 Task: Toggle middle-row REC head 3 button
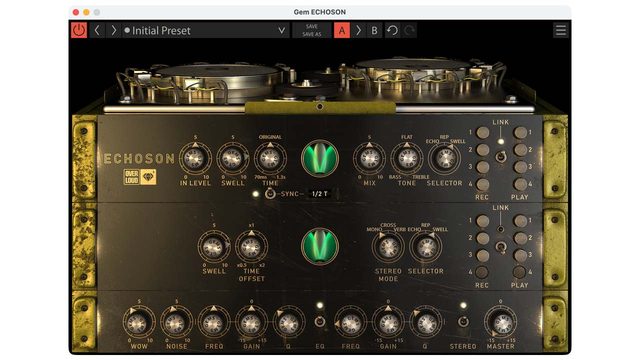point(483,256)
